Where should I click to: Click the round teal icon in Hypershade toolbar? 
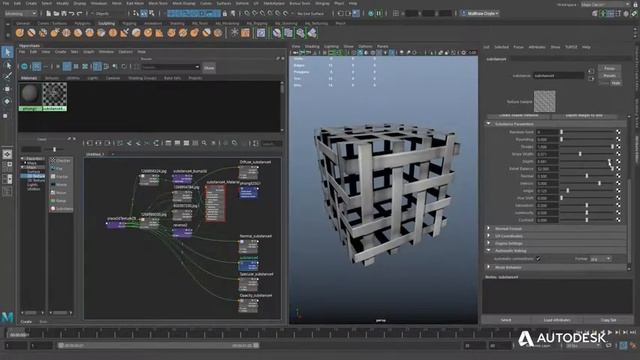click(x=24, y=67)
